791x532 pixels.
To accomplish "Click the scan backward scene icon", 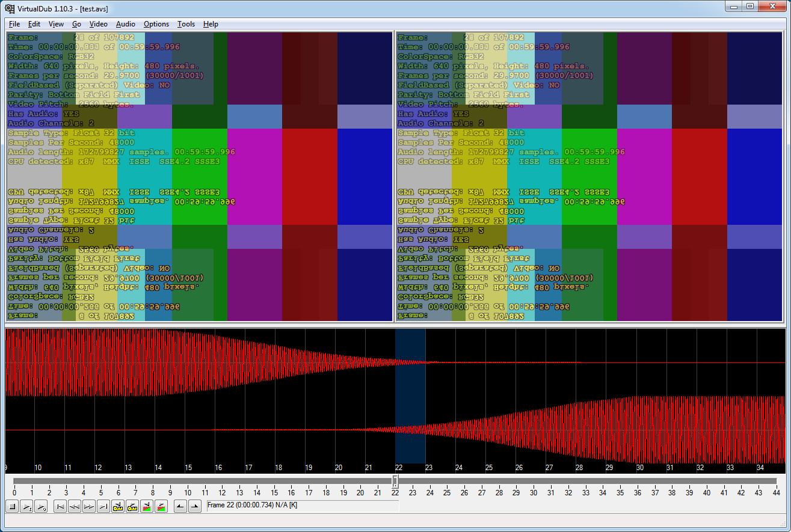I will [147, 506].
